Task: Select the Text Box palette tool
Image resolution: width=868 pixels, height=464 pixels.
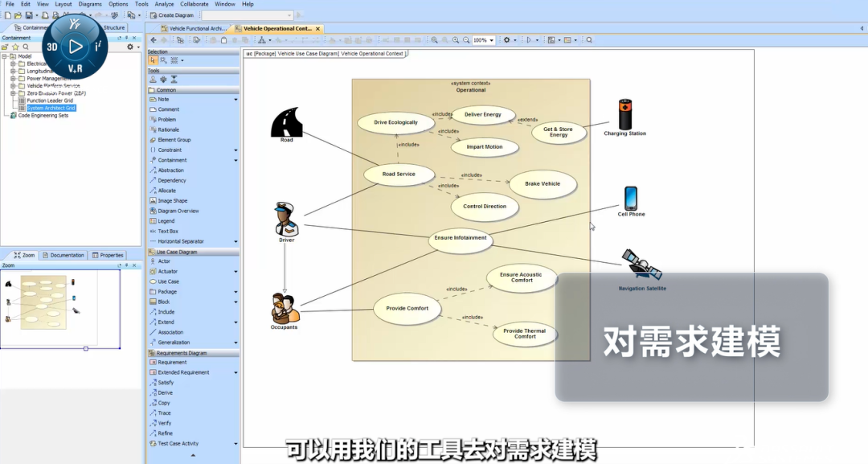Action: [168, 232]
